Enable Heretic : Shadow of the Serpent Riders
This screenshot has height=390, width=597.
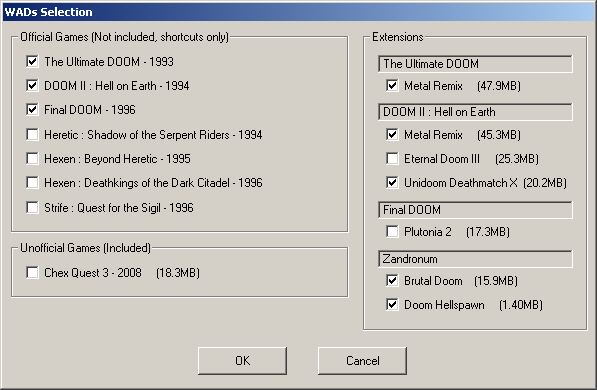(x=32, y=134)
